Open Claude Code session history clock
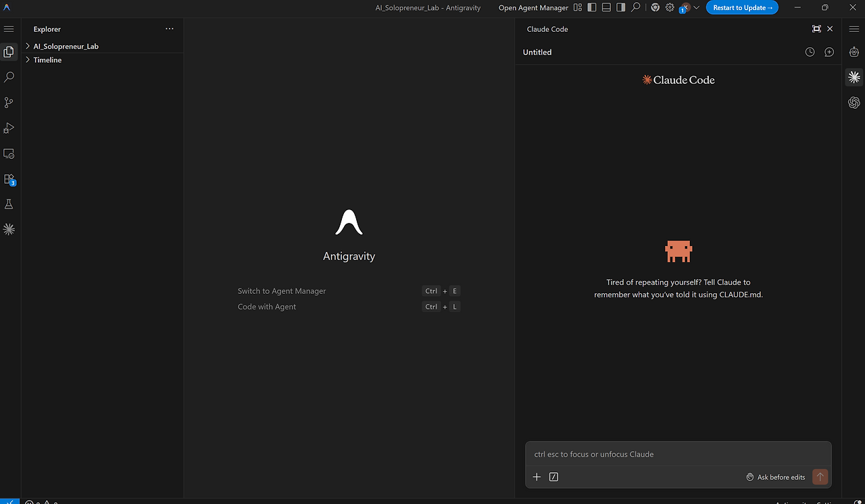This screenshot has height=504, width=865. coord(810,52)
